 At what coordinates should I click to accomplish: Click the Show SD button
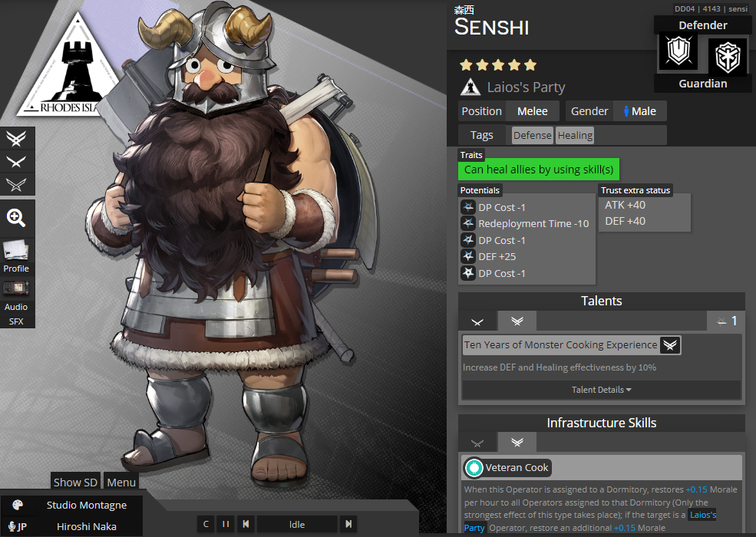tap(76, 482)
